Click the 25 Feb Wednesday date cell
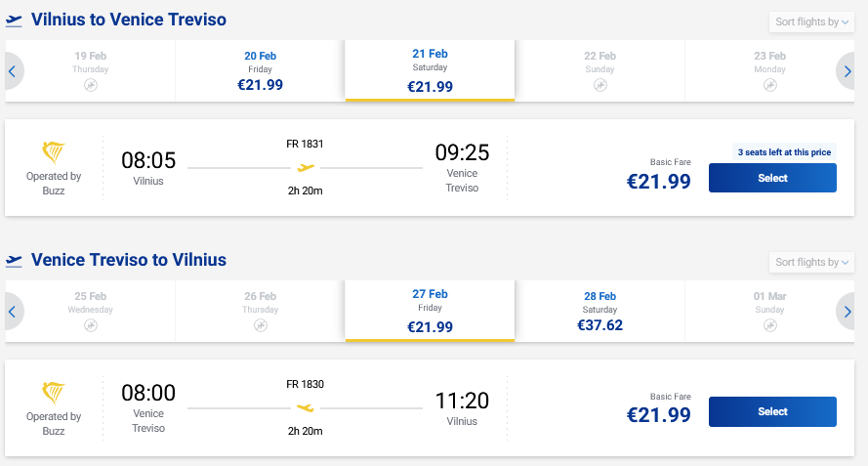Screen dimensions: 868x466 91,312
